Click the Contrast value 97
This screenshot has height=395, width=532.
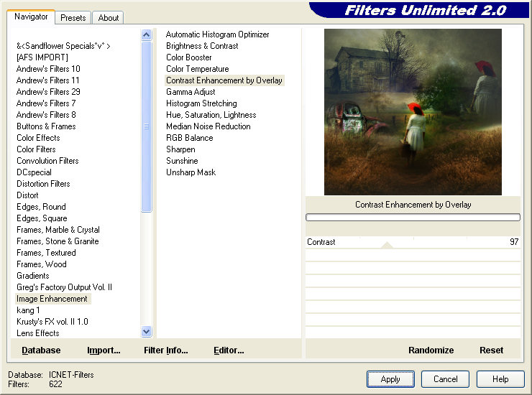click(514, 242)
